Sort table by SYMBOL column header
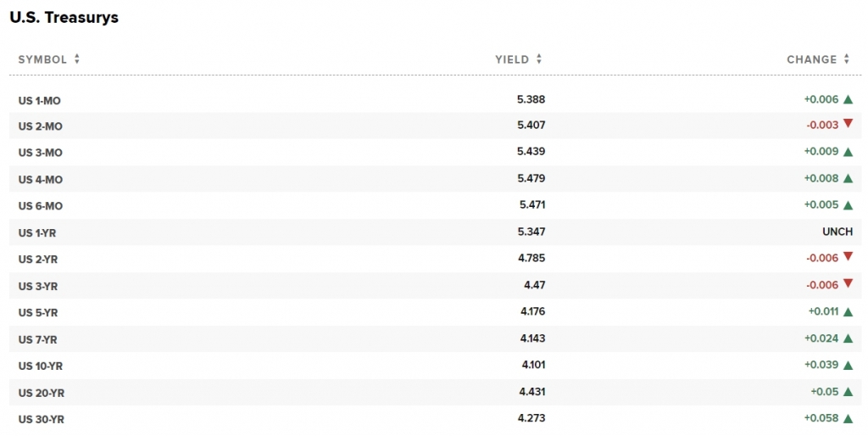Screen dimensions: 868x436 tap(42, 59)
